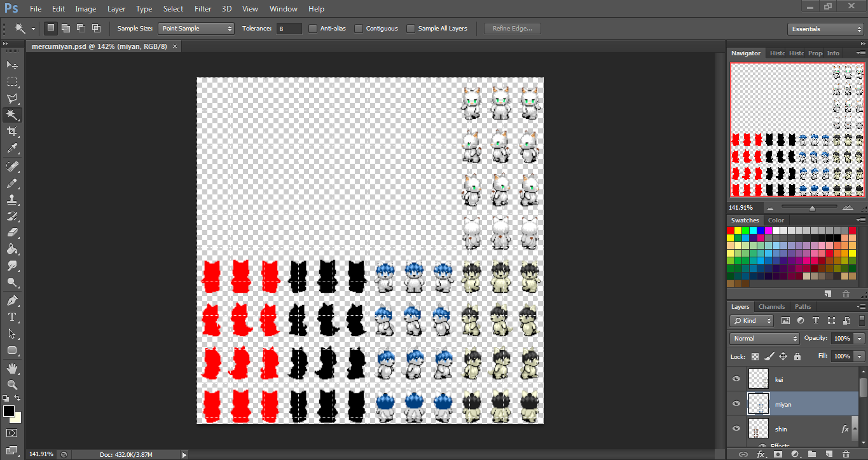Open the Normal blend mode dropdown
Image resolution: width=868 pixels, height=460 pixels.
[764, 339]
